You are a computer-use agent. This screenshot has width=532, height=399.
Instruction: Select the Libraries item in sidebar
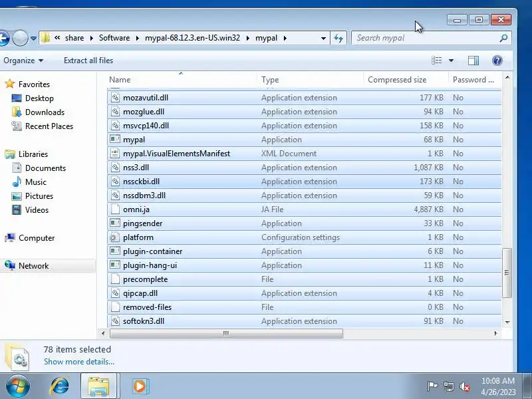click(x=33, y=154)
